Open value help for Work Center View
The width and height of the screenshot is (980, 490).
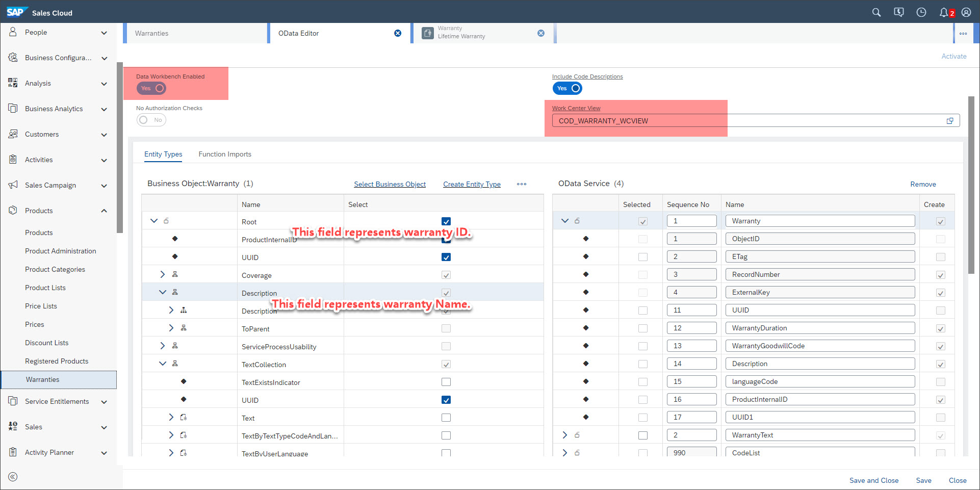coord(950,121)
